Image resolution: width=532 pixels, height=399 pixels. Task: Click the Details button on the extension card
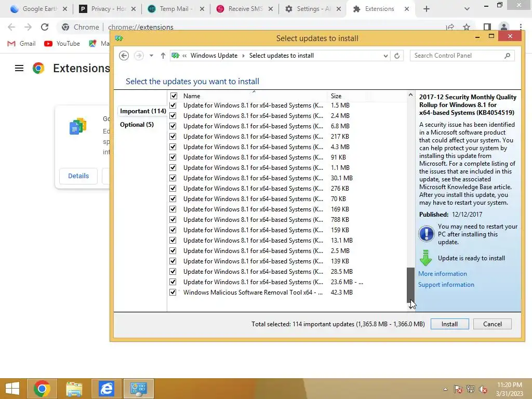pos(78,176)
